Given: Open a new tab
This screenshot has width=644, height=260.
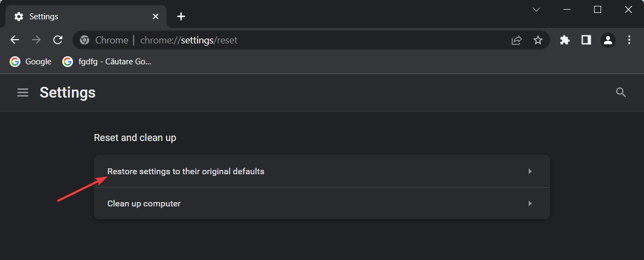Looking at the screenshot, I should (x=181, y=17).
